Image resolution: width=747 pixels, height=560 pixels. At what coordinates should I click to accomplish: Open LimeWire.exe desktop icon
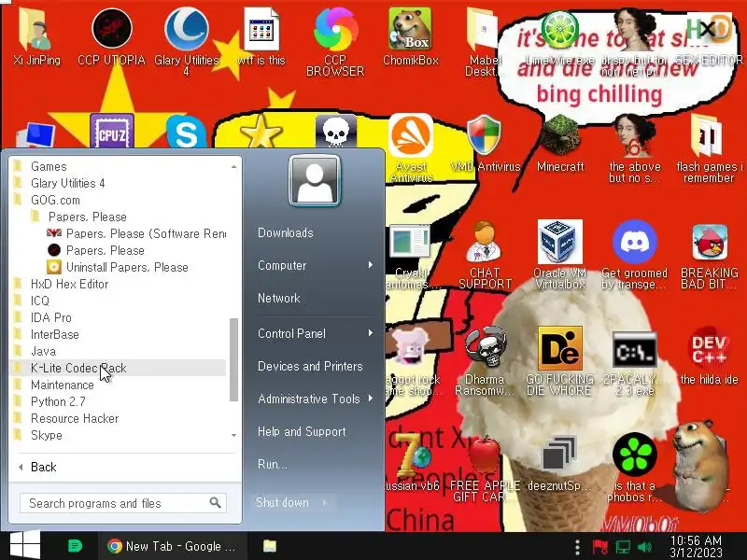coord(559,37)
